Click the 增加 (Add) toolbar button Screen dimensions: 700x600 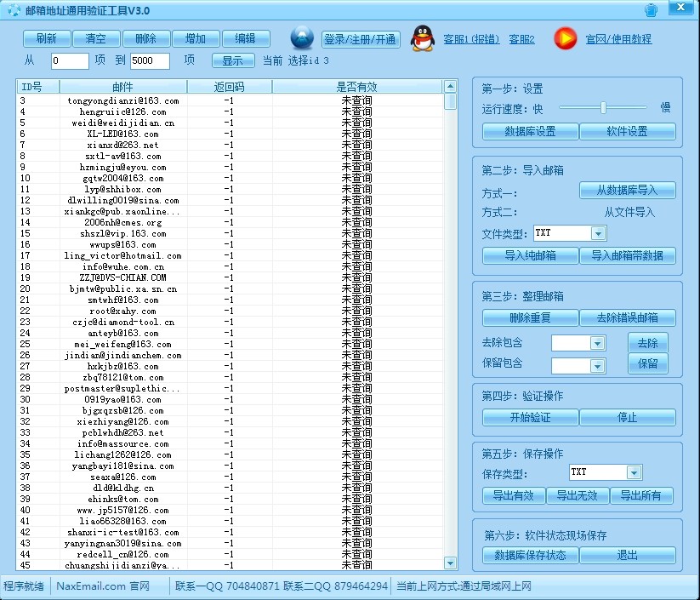196,38
